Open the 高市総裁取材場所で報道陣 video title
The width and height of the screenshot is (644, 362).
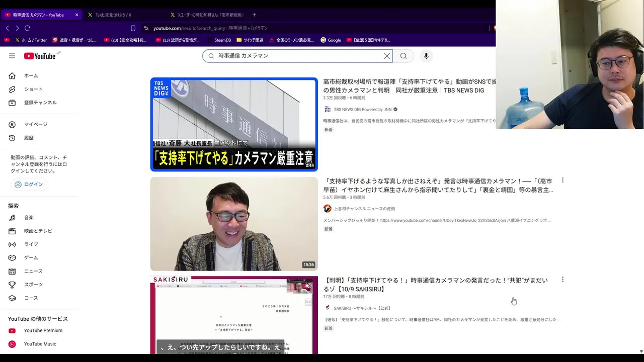pos(409,86)
